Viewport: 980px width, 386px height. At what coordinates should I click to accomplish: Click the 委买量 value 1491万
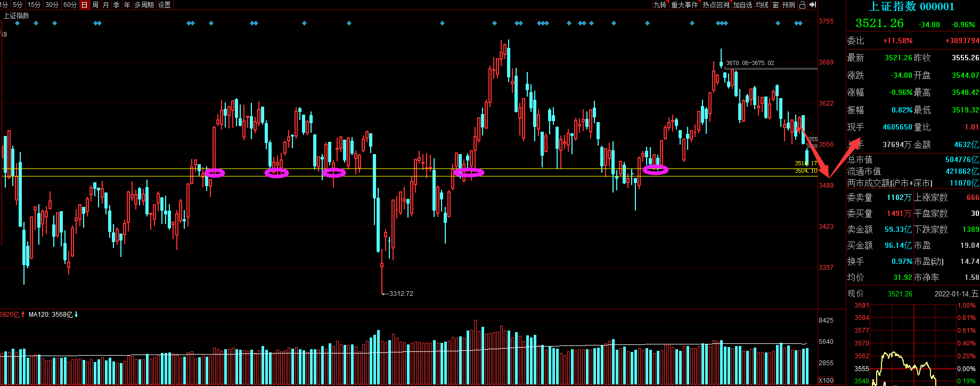click(x=899, y=213)
